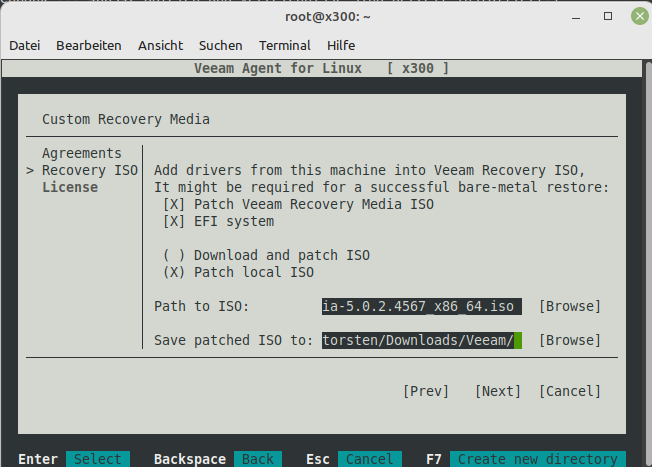Click the Save patched ISO to field
The height and width of the screenshot is (467, 652).
(422, 340)
